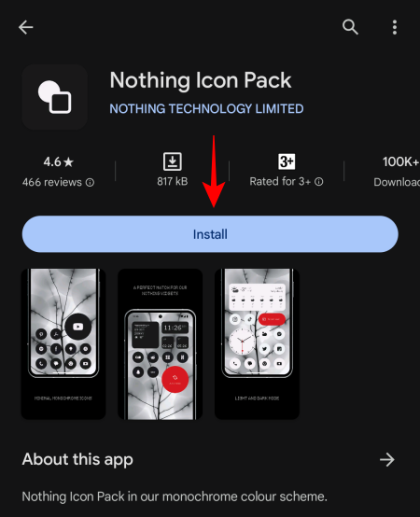
Task: Tap the Nothing Icon Pack app icon
Action: (x=55, y=97)
